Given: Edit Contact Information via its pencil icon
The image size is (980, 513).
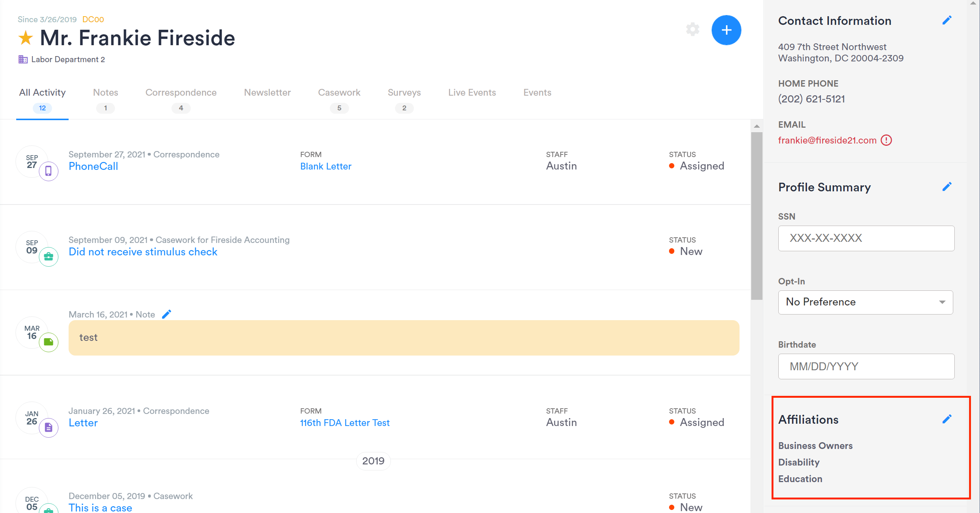Looking at the screenshot, I should pyautogui.click(x=947, y=20).
